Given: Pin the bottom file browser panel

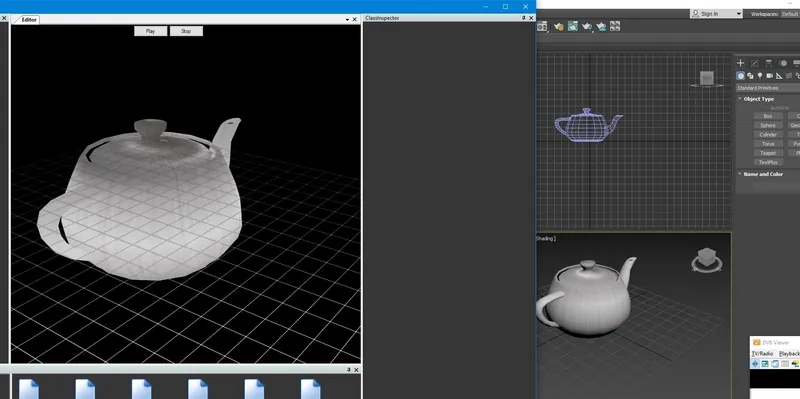Looking at the screenshot, I should coord(349,370).
